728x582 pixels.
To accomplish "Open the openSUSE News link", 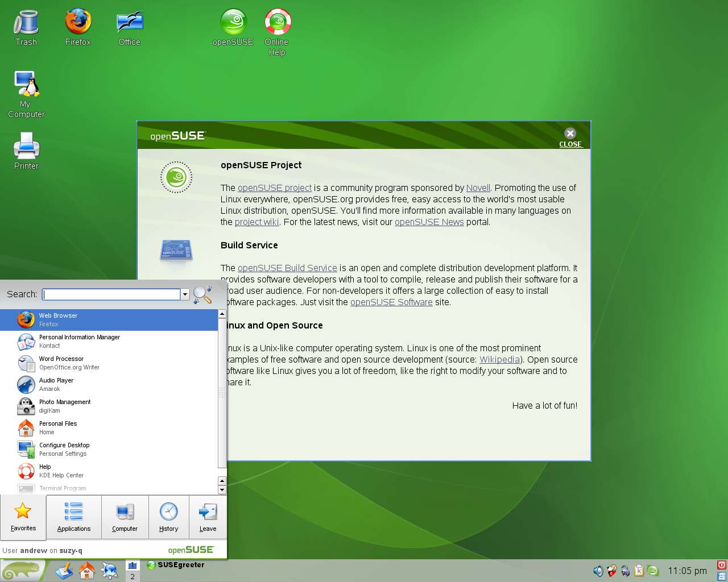I will click(x=429, y=222).
